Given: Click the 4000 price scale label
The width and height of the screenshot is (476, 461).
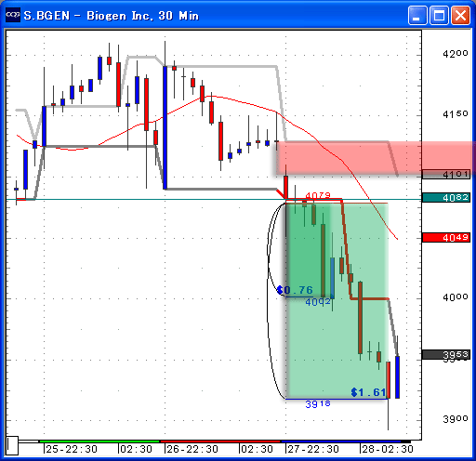Looking at the screenshot, I should pyautogui.click(x=456, y=297).
